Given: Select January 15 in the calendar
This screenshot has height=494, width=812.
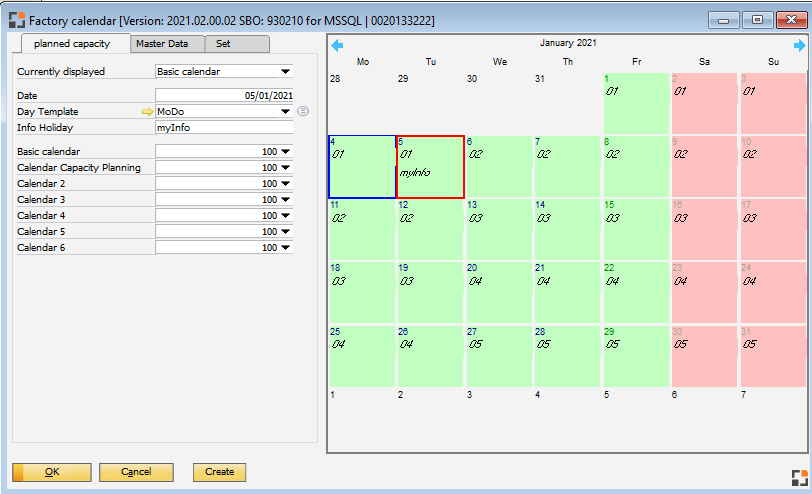Looking at the screenshot, I should coord(636,228).
